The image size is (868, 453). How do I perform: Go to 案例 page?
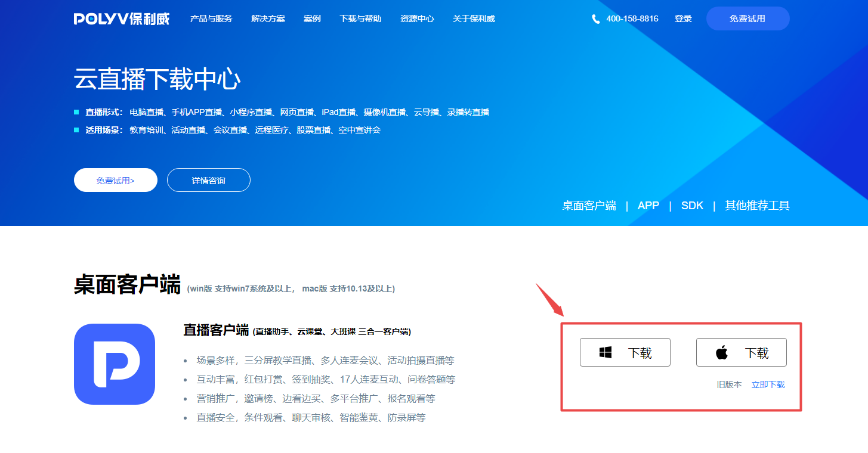312,18
